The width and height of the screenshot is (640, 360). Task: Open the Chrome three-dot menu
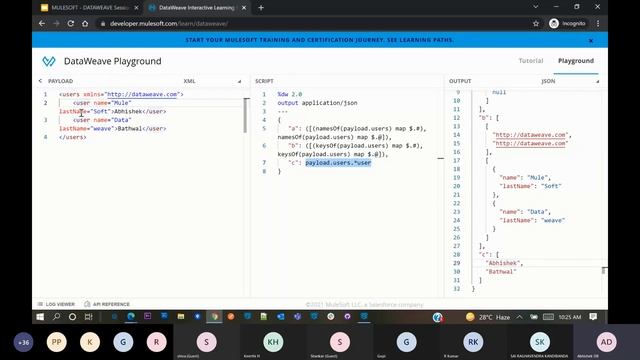[598, 24]
